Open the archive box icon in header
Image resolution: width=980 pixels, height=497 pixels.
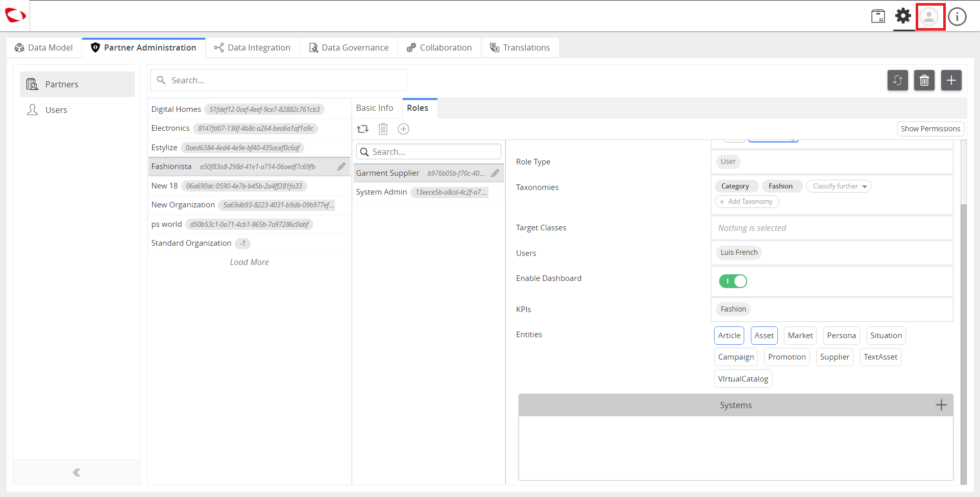click(878, 16)
